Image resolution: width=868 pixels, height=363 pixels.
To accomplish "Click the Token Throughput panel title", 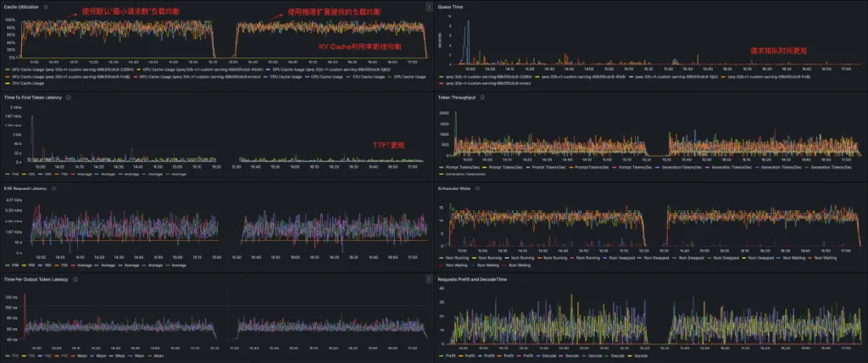I will pyautogui.click(x=457, y=98).
